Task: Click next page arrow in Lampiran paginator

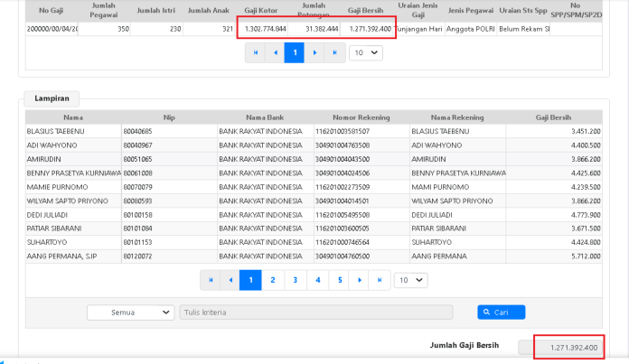Action: click(361, 280)
